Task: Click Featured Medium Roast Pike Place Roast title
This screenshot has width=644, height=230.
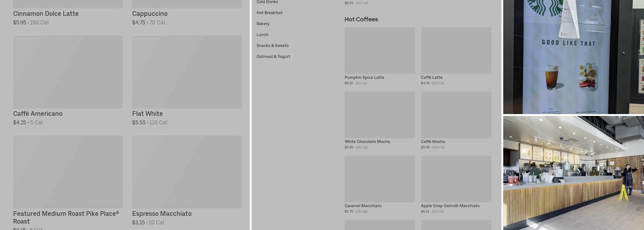Action: tap(66, 218)
